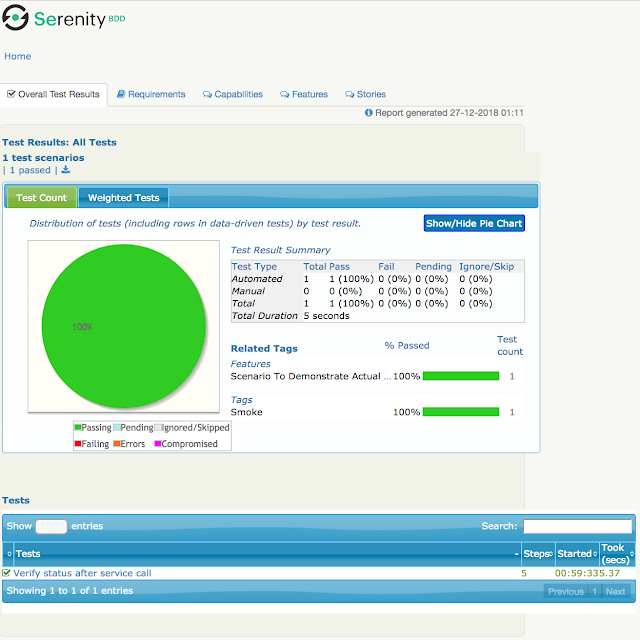Viewport: 640px width, 640px height.
Task: Click the '1 test scenarios' heading
Action: (x=43, y=158)
